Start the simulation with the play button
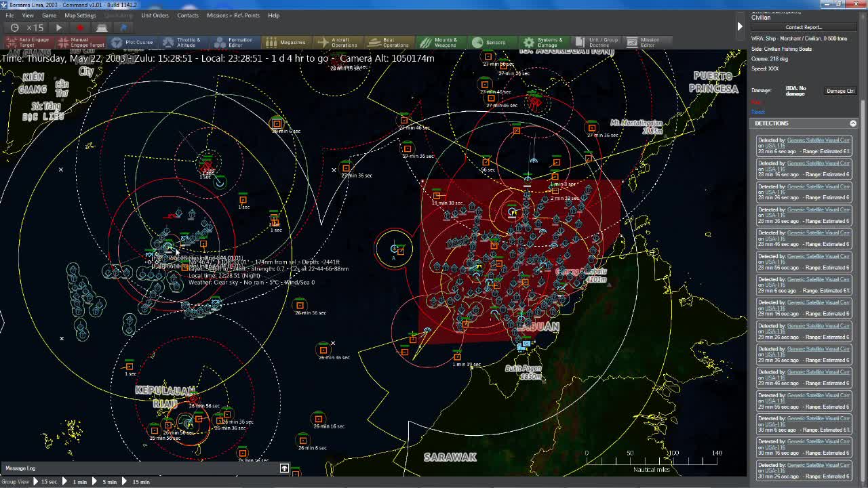The width and height of the screenshot is (868, 488). pos(59,28)
